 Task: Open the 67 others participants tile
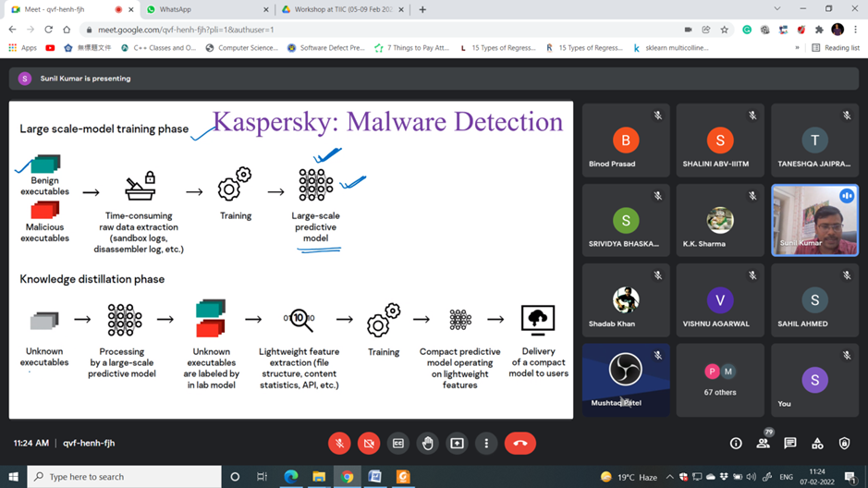point(720,379)
